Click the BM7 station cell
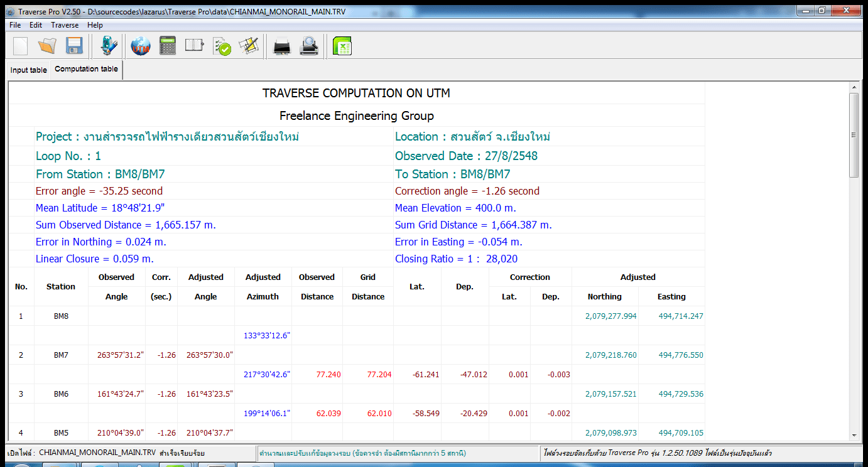The image size is (868, 467). (x=61, y=355)
